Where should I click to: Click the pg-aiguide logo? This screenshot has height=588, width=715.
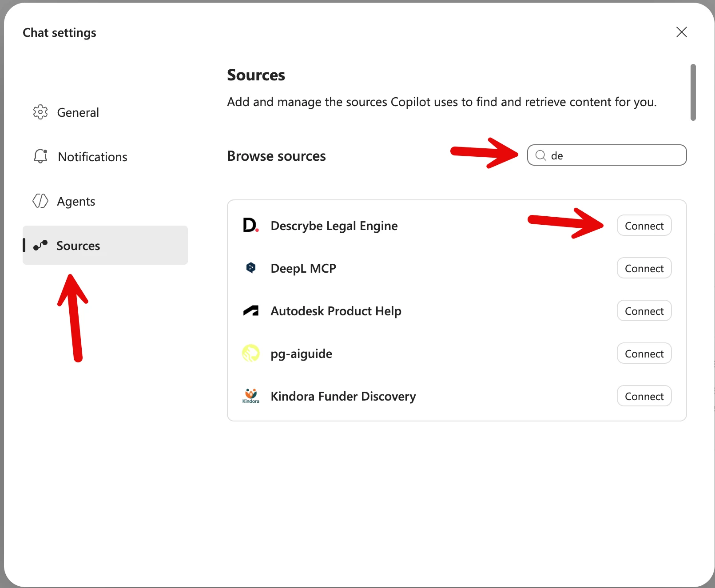[x=251, y=353]
